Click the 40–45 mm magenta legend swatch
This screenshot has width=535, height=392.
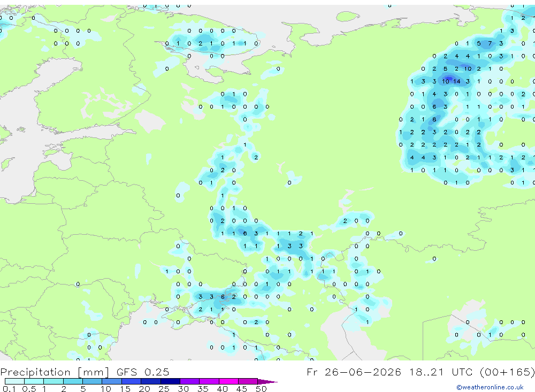(x=228, y=381)
